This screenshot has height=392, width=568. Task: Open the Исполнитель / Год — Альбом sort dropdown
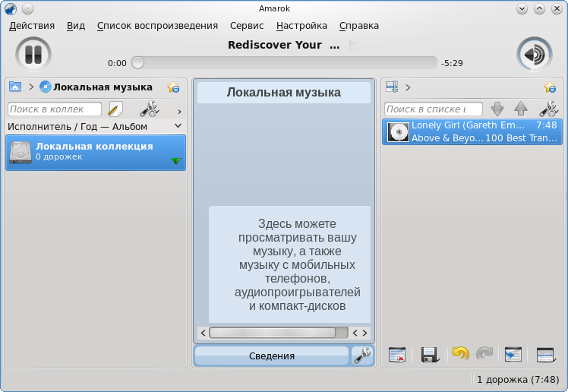tap(95, 126)
